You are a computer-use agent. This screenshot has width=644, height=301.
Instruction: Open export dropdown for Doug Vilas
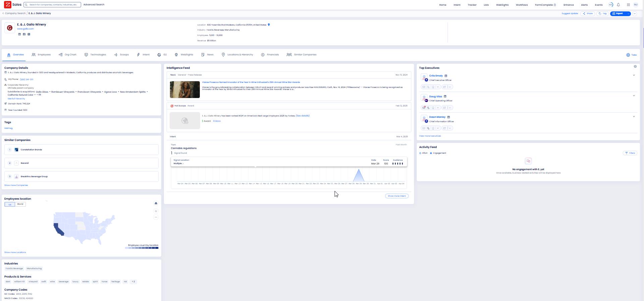tap(450, 108)
